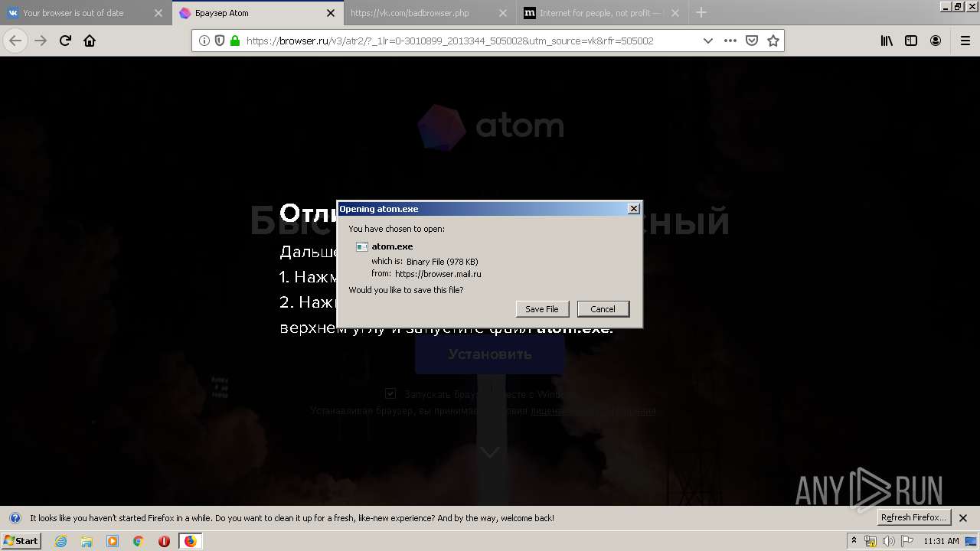
Task: Close the vk.com/badbrowser.php tab
Action: (x=502, y=13)
